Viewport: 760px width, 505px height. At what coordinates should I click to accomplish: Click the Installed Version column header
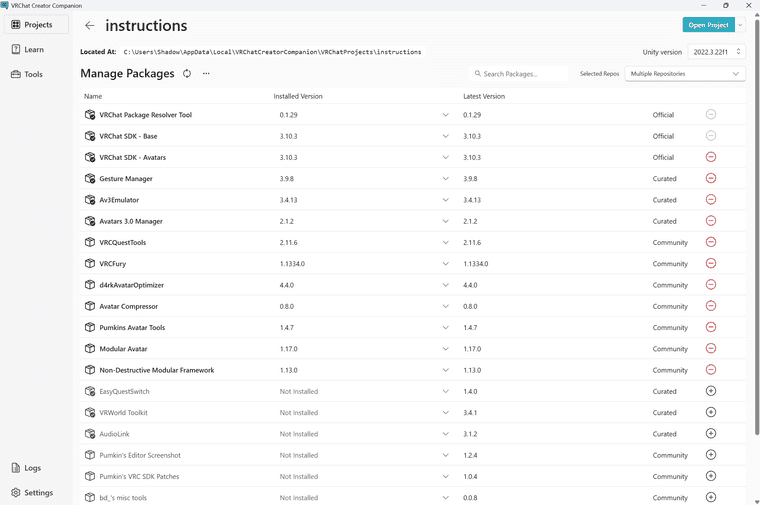[x=298, y=96]
